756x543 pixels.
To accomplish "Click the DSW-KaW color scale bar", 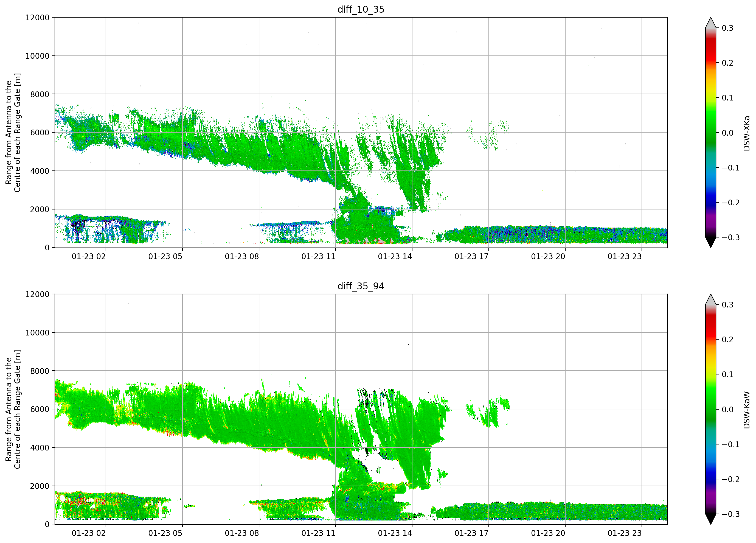I will click(x=711, y=409).
